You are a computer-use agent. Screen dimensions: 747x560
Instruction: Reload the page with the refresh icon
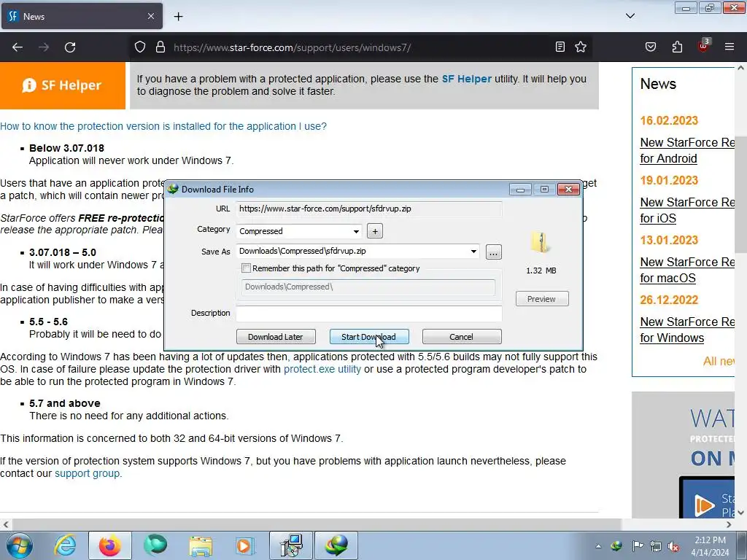click(70, 47)
